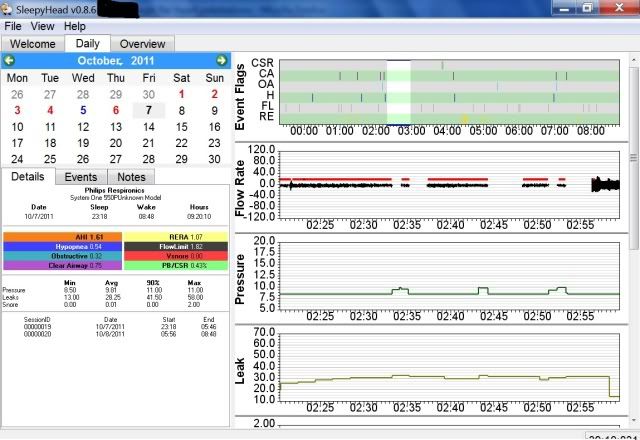Click the October month label in calendar header
Viewport: 640px width, 440px height.
102,61
